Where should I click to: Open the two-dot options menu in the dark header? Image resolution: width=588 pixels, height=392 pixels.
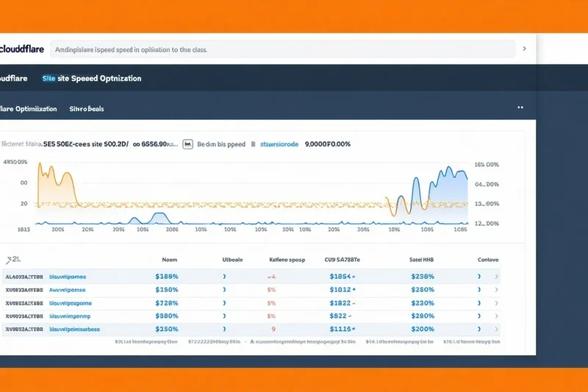pos(520,107)
